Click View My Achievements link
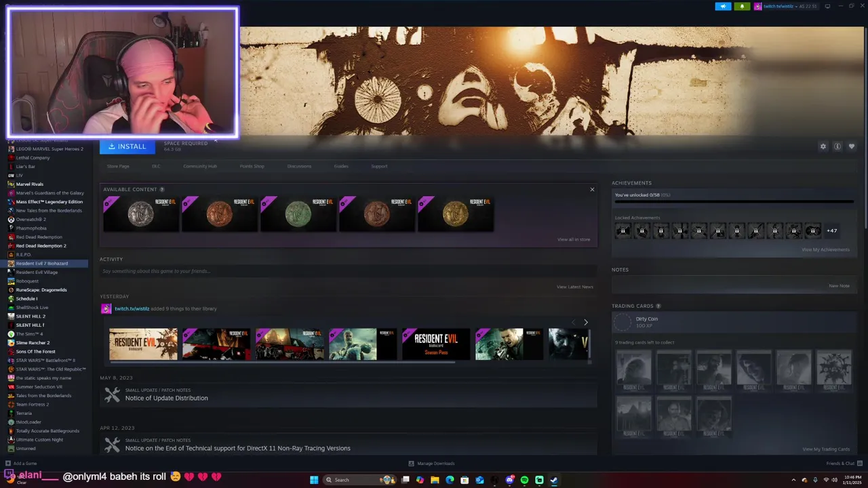Screen dimensions: 868x488 [x=825, y=249]
